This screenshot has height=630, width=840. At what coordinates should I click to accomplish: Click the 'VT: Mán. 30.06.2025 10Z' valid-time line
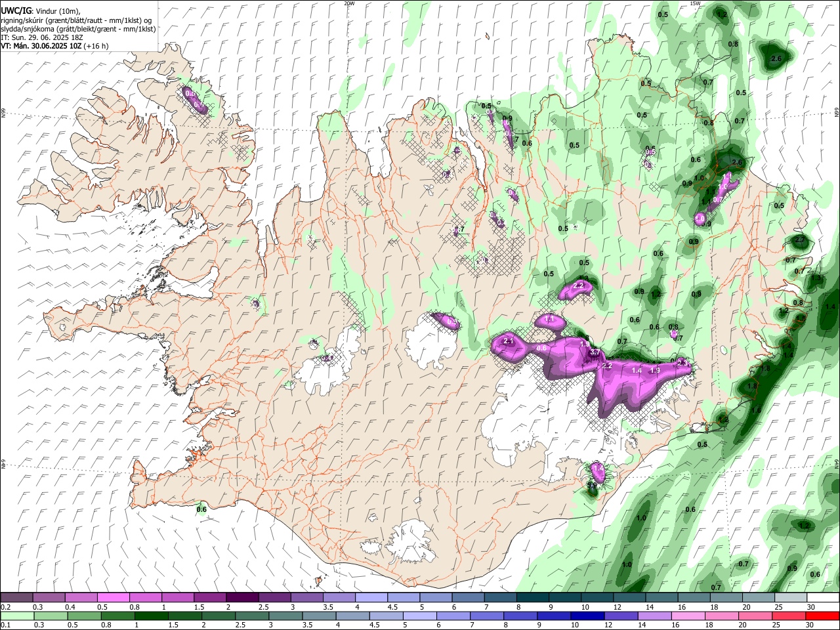[x=54, y=46]
